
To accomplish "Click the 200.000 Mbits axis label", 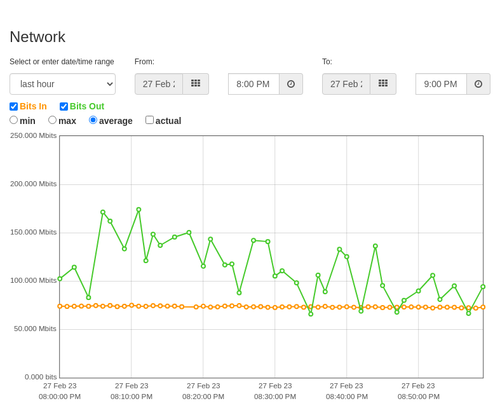I will (x=33, y=184).
